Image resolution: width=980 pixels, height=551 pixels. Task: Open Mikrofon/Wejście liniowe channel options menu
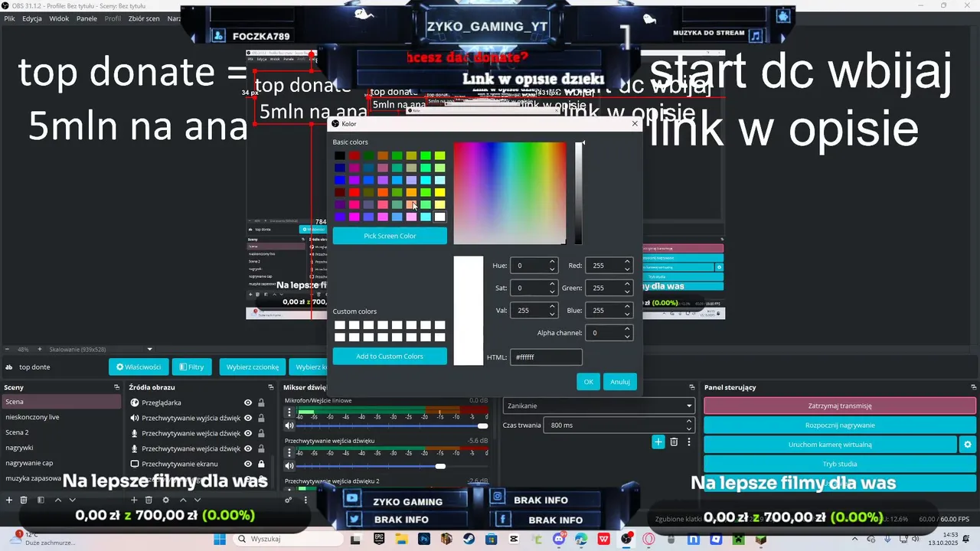pos(289,412)
